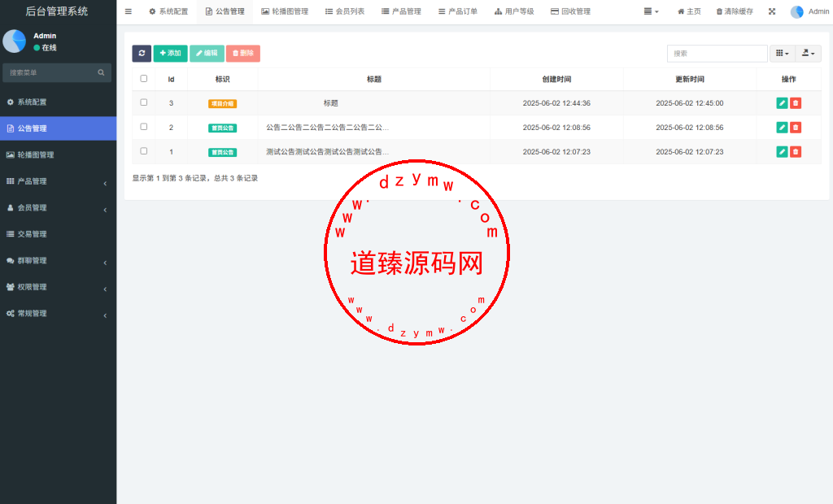This screenshot has width=833, height=504.
Task: Click the 首页公告 tag in row 1
Action: pyautogui.click(x=222, y=153)
